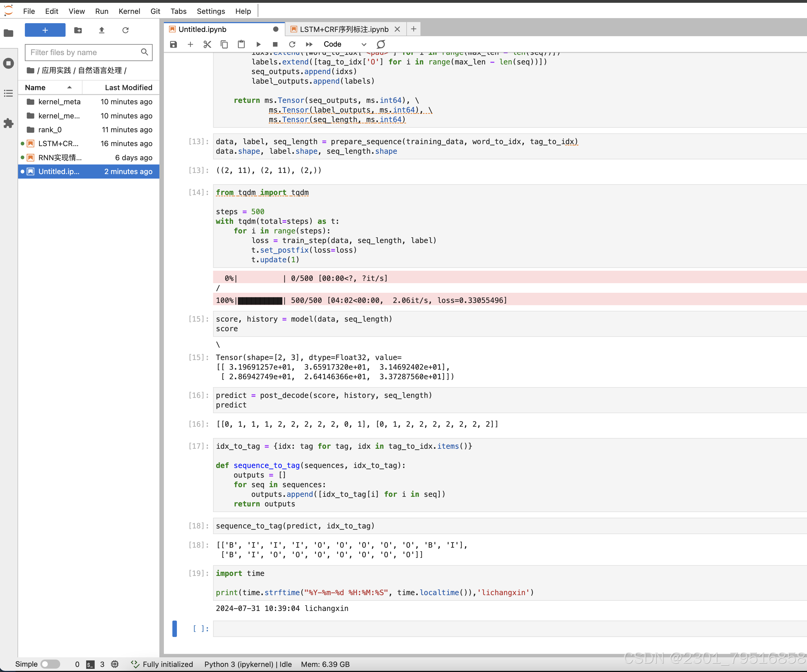Open the Table of Contents sidebar
The width and height of the screenshot is (807, 672).
(8, 93)
